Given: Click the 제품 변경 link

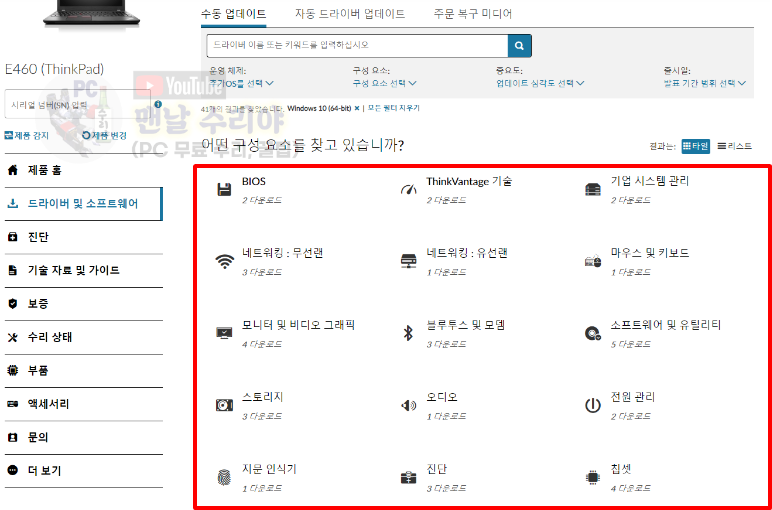Looking at the screenshot, I should click(104, 135).
